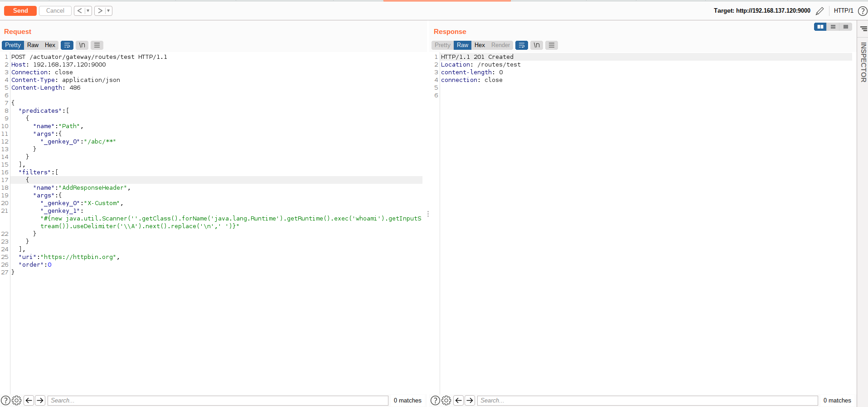Click the Content-Length 486 header
This screenshot has width=868, height=407.
coord(46,88)
